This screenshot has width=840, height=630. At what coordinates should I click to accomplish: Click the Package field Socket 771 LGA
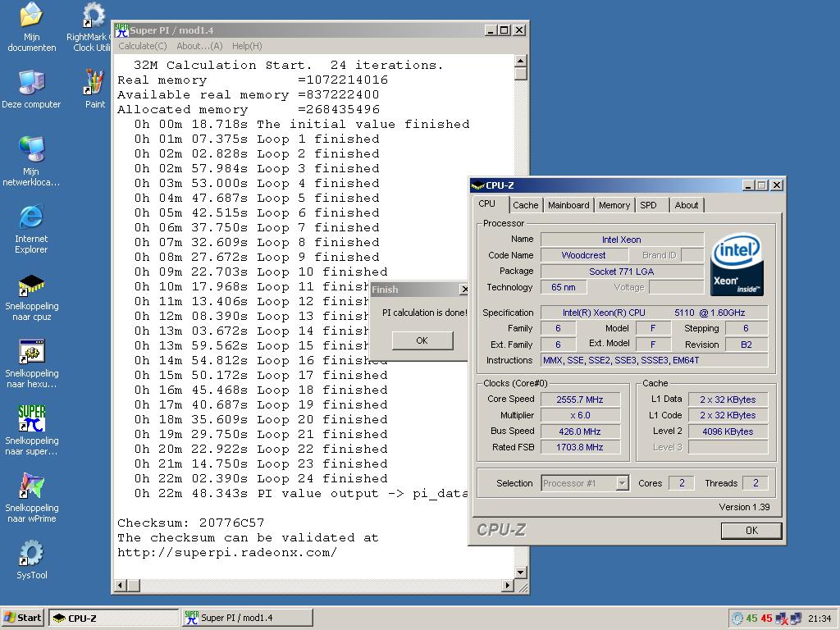[x=622, y=271]
